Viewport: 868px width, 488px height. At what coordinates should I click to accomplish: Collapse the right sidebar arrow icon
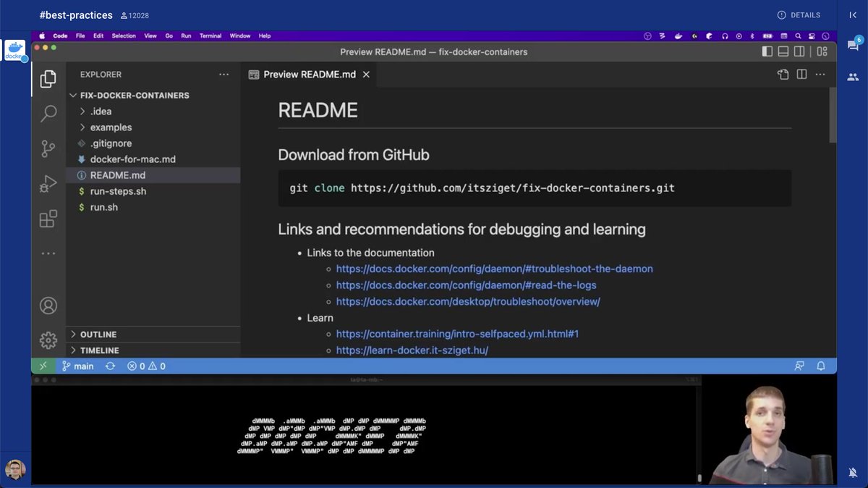853,14
